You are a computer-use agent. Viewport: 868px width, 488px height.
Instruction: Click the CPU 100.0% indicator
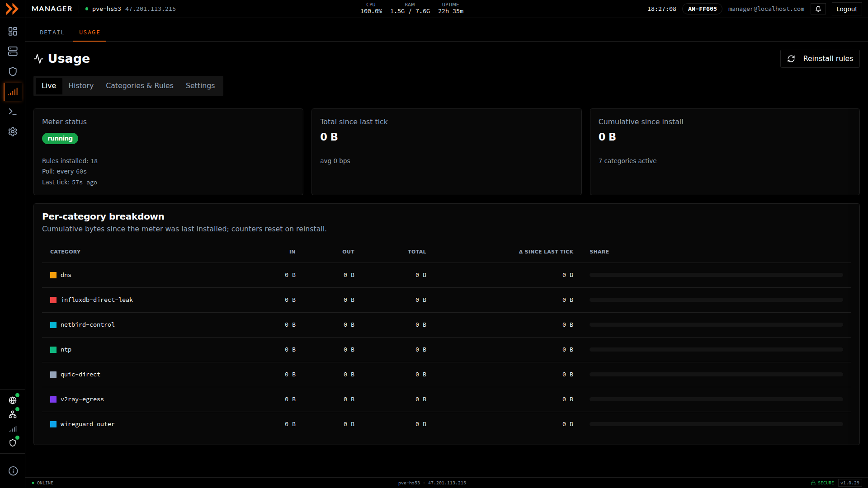[x=371, y=8]
